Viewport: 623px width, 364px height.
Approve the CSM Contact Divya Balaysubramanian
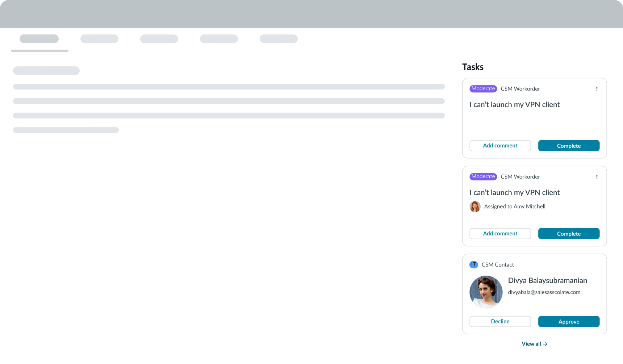[569, 321]
